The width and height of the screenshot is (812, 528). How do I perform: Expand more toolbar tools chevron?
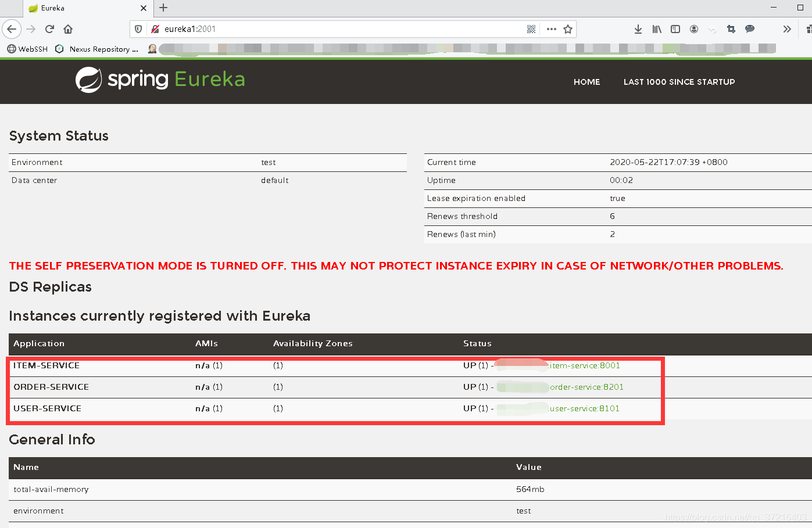[787, 29]
